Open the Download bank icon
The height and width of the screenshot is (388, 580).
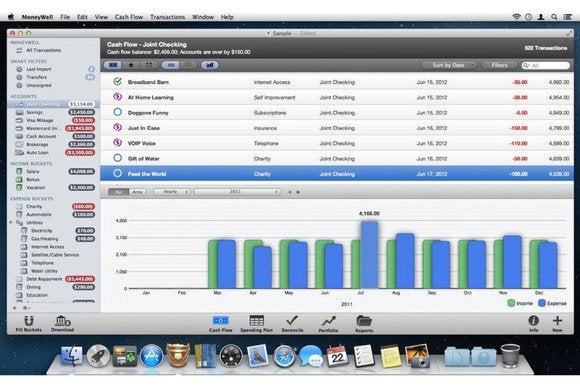(63, 321)
